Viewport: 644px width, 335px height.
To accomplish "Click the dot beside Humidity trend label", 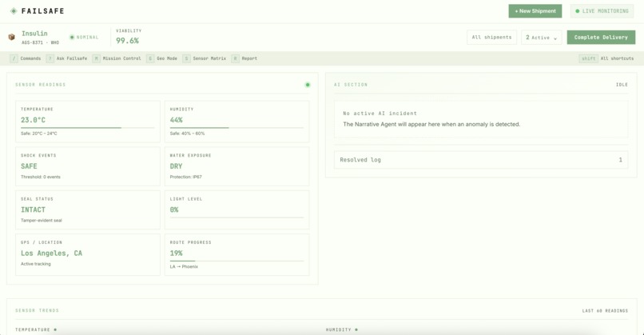I will coord(356,329).
